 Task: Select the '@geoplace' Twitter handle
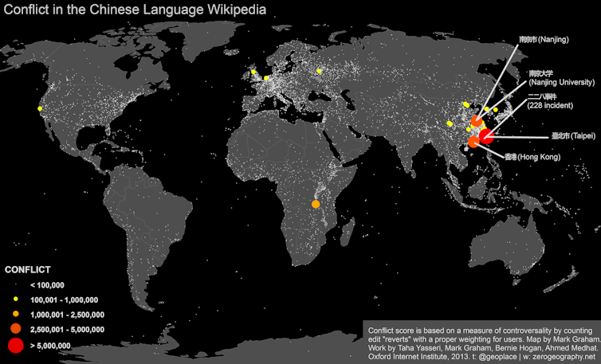[497, 356]
